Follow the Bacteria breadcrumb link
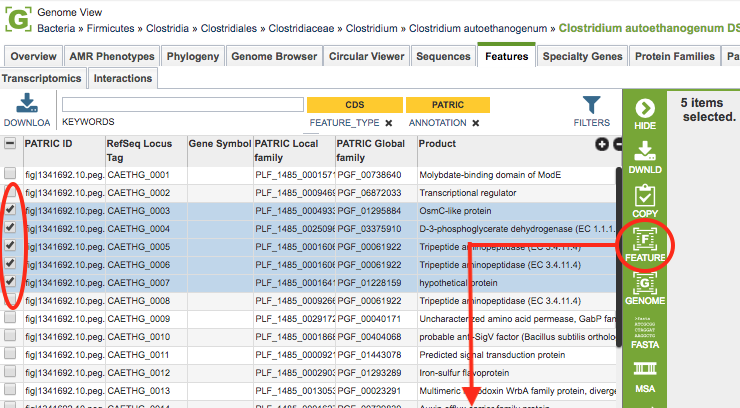This screenshot has height=408, width=740. (x=56, y=28)
